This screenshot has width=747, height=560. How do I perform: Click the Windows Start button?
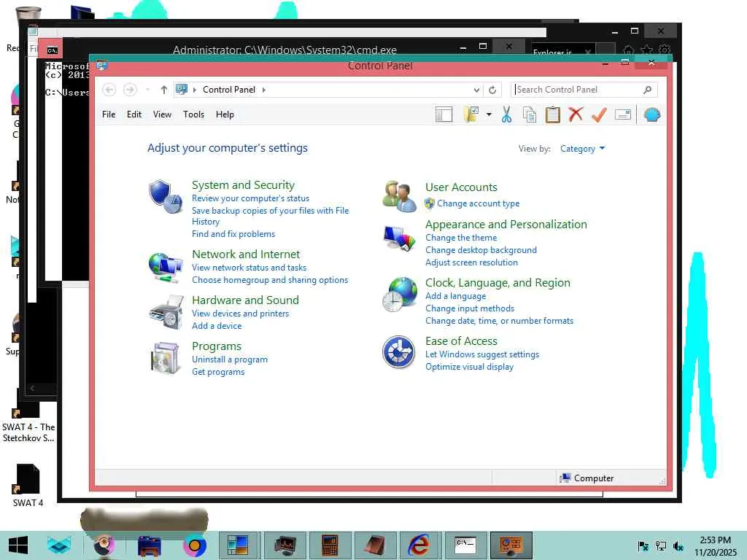tap(18, 545)
